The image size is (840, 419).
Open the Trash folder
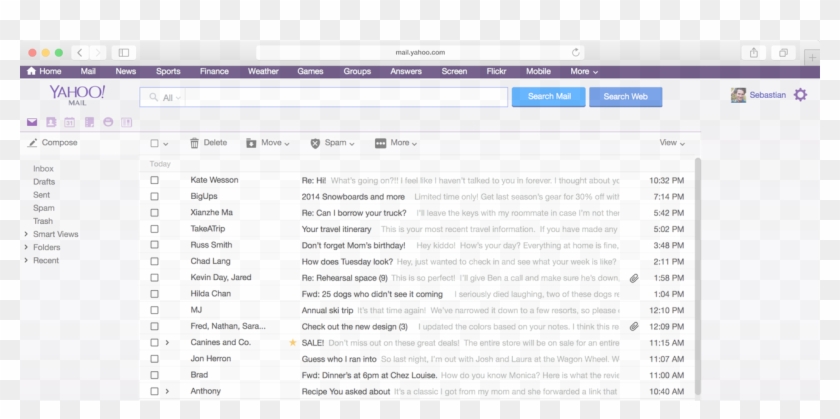(x=43, y=221)
